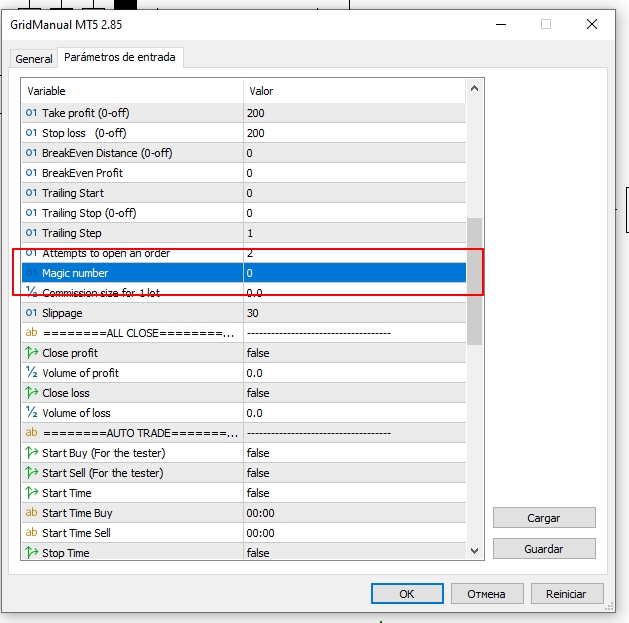The width and height of the screenshot is (629, 623).
Task: Edit the Trailing Start value 0
Action: tap(355, 193)
